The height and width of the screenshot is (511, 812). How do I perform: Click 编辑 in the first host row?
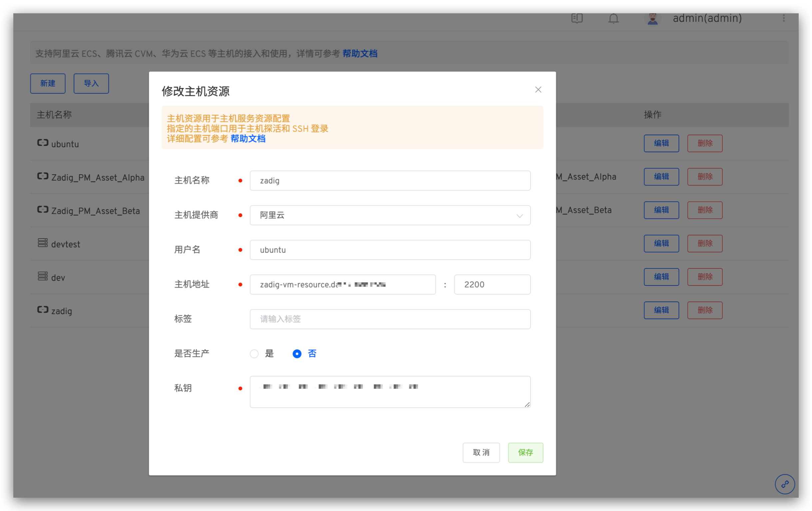(661, 143)
